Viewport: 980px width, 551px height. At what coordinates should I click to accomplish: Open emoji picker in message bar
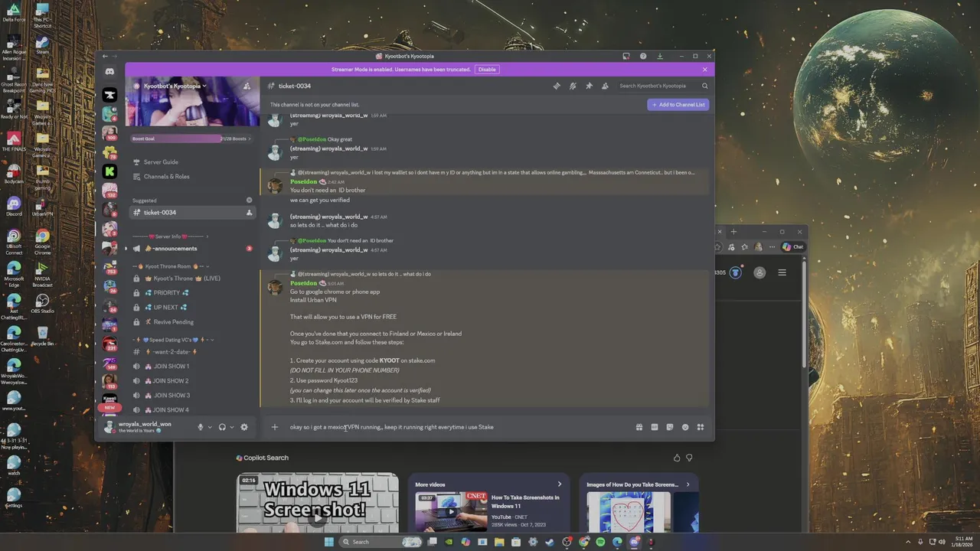[x=685, y=427]
